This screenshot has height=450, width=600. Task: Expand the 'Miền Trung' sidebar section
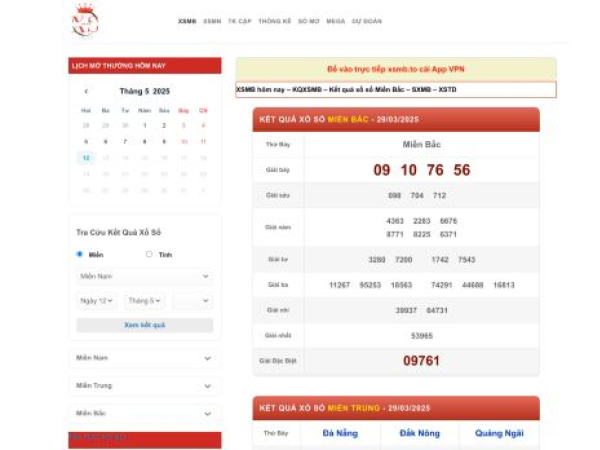(x=145, y=385)
